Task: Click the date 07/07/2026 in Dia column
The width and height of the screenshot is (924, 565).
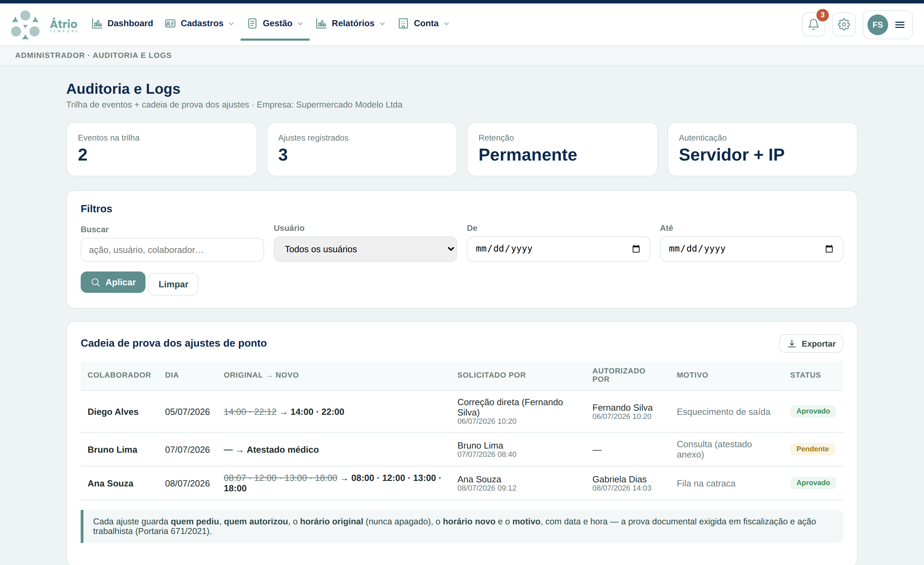Action: (x=187, y=450)
